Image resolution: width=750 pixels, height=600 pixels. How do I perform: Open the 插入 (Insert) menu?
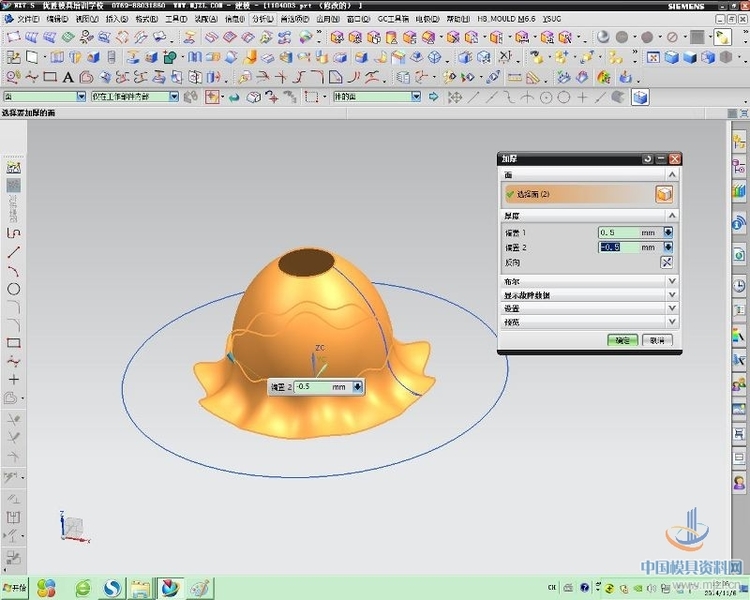coord(116,19)
